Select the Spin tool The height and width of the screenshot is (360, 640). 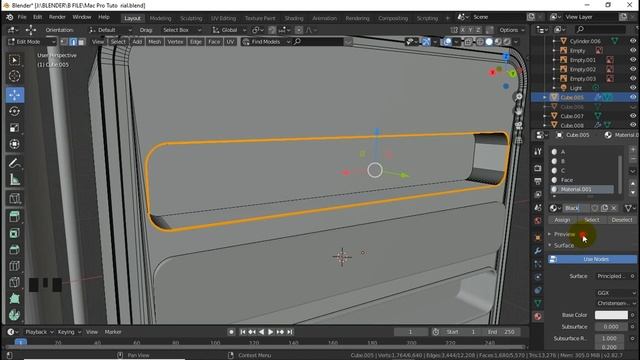pos(15,315)
